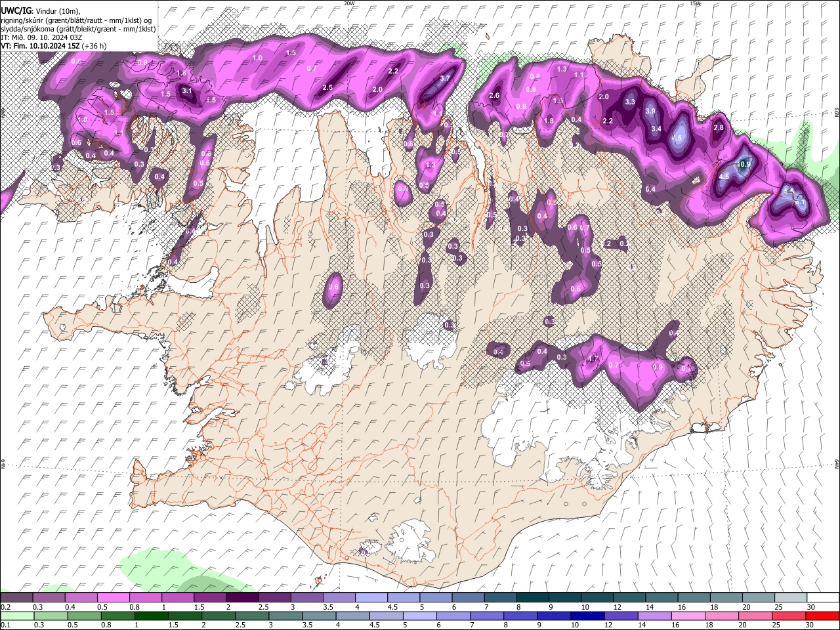Pick the violet 14 swatch in the lower legend row

pos(655,616)
